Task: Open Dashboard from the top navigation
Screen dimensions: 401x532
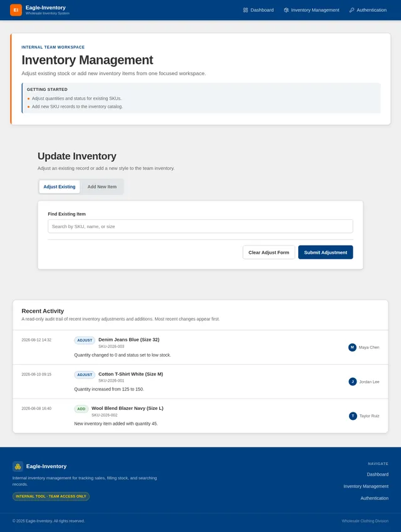Action: (x=259, y=10)
